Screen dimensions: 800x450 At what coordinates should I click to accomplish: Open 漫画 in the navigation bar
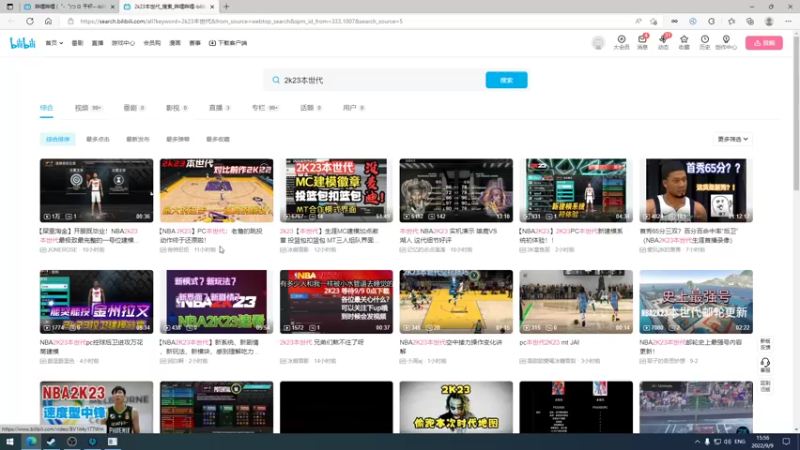click(x=175, y=43)
